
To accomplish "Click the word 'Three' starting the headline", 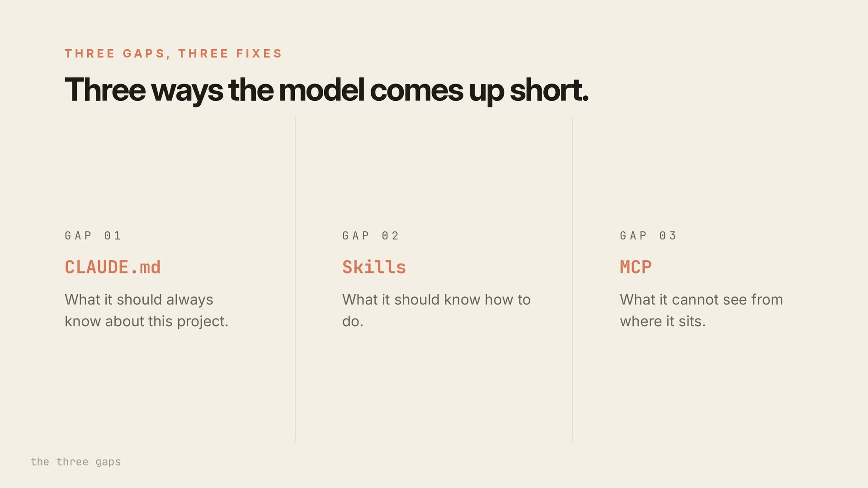I will 105,90.
